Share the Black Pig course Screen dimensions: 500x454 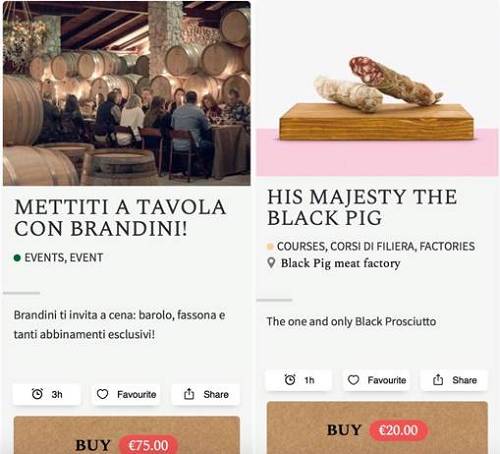[x=454, y=380]
